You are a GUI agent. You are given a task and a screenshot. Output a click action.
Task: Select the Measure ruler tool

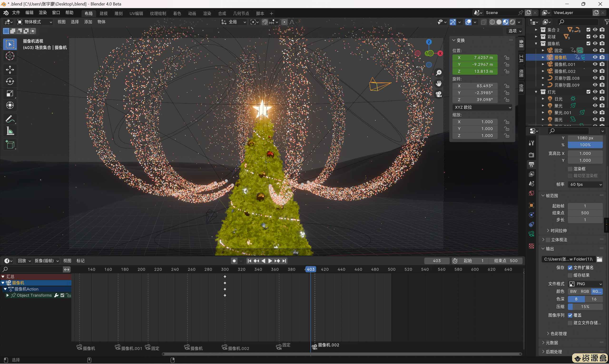pyautogui.click(x=10, y=131)
